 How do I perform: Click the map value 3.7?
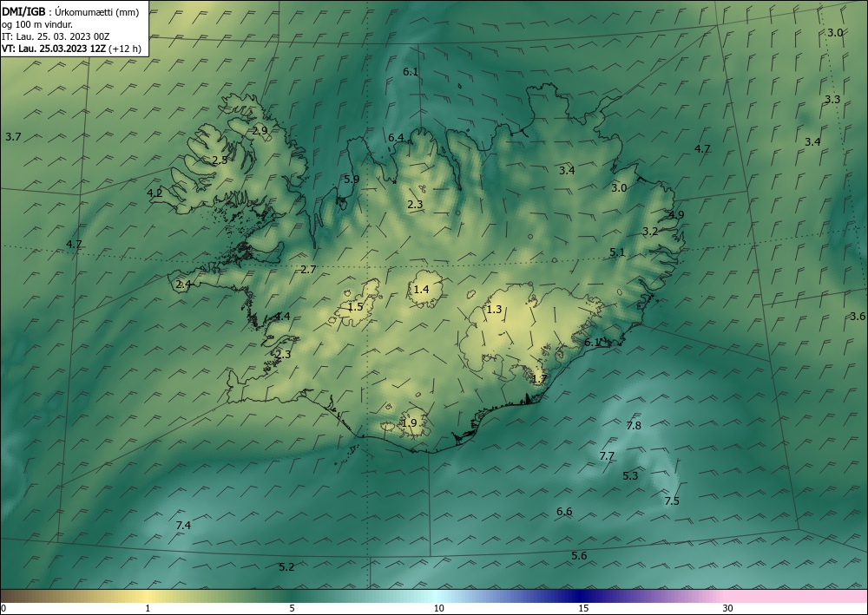[x=13, y=136]
